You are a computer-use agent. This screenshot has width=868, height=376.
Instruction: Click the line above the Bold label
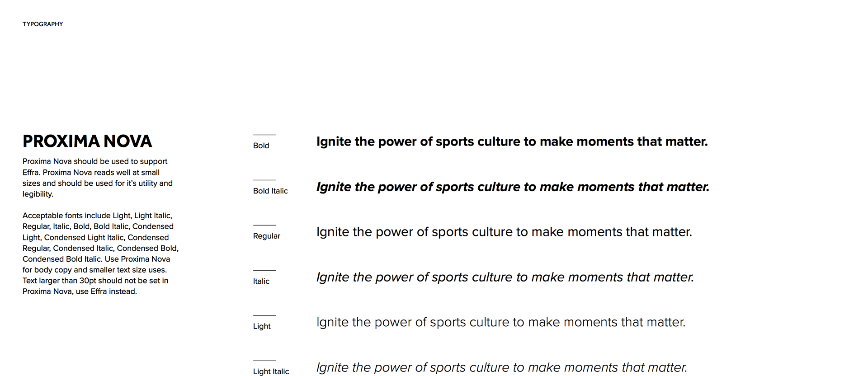(x=264, y=135)
